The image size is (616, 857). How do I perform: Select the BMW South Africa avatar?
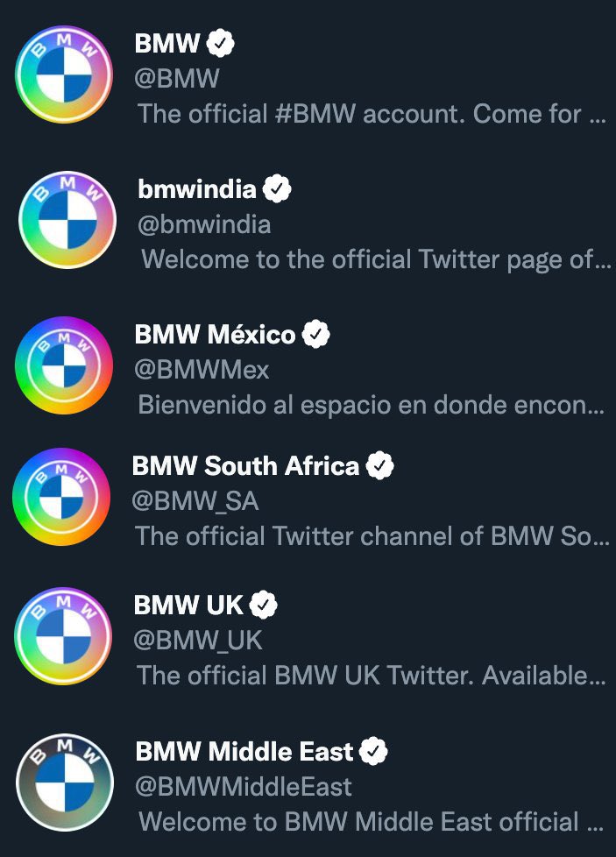61,497
